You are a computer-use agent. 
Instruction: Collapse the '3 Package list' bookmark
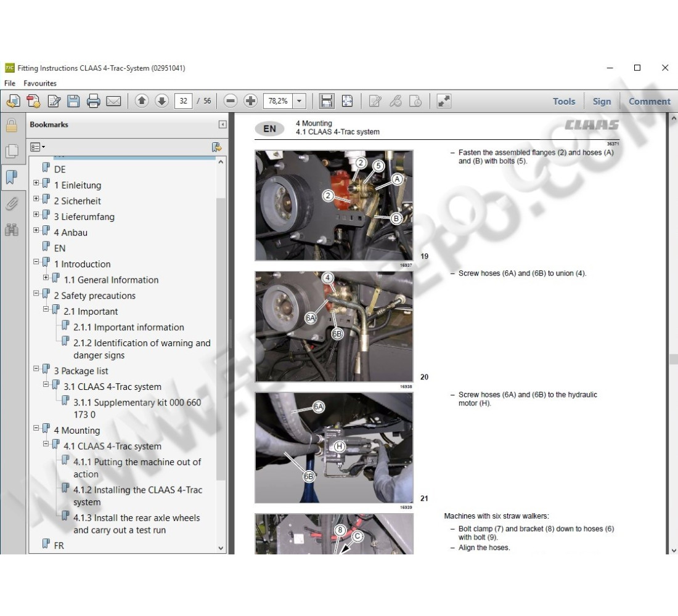click(x=36, y=369)
